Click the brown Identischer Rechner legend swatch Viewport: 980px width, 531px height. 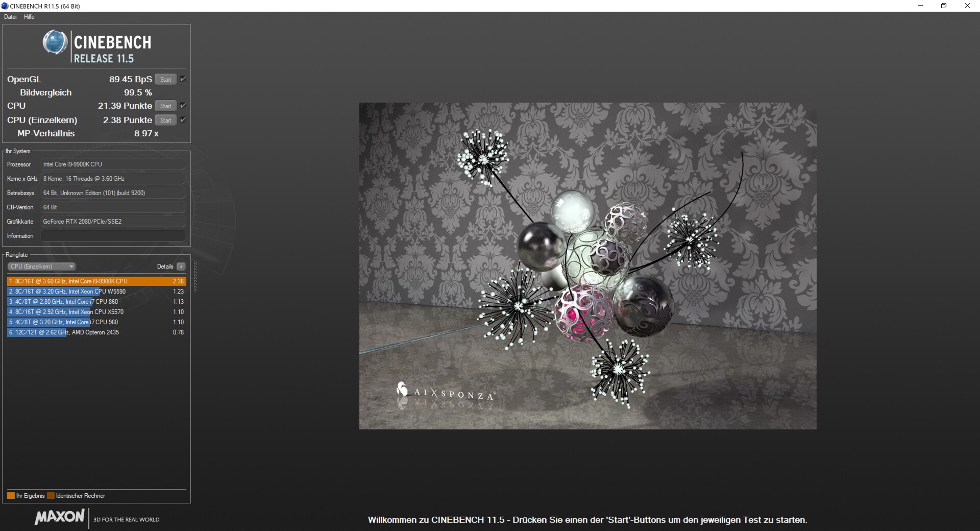pos(51,496)
